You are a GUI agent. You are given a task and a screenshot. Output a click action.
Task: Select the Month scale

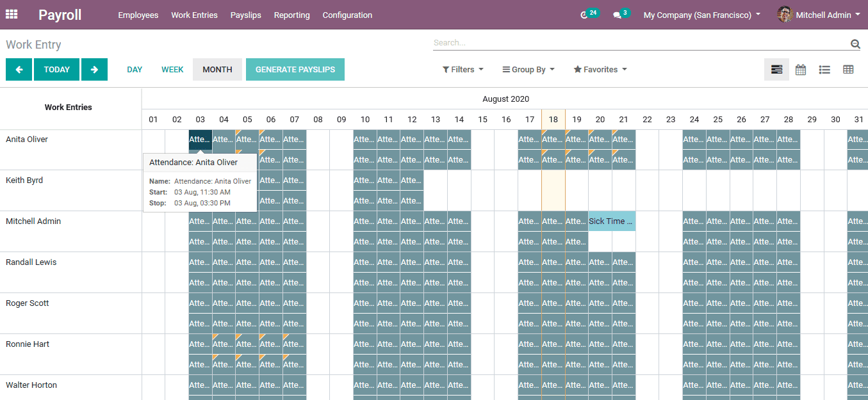[217, 70]
